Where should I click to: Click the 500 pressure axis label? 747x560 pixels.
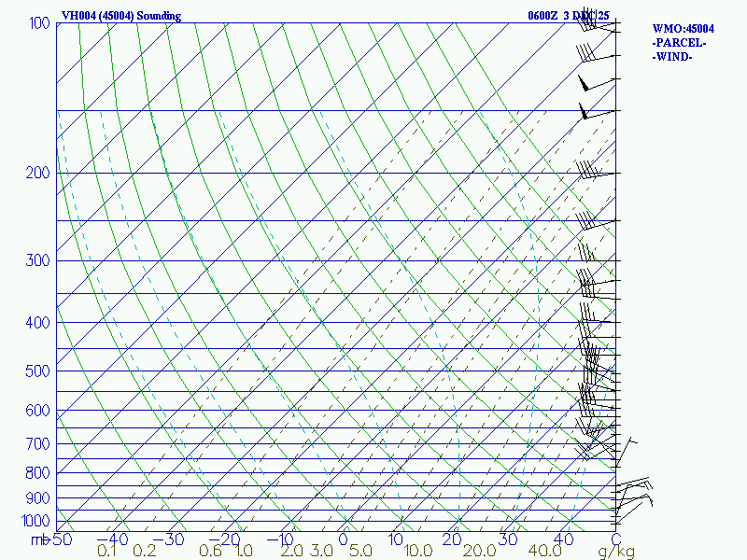[37, 371]
